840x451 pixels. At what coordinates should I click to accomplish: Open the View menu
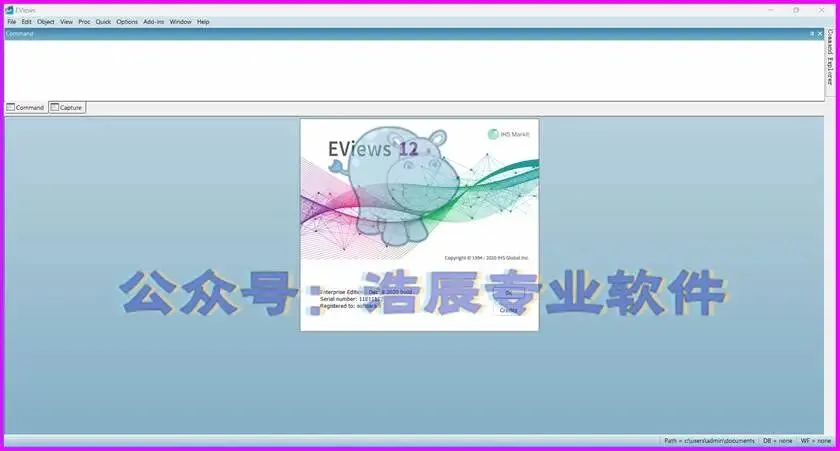[66, 22]
